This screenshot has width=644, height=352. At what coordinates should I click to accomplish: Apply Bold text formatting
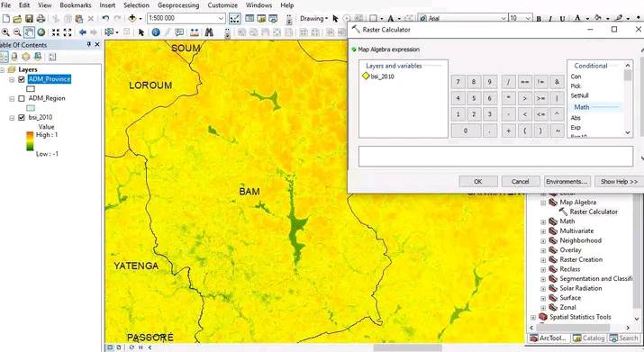click(x=539, y=19)
